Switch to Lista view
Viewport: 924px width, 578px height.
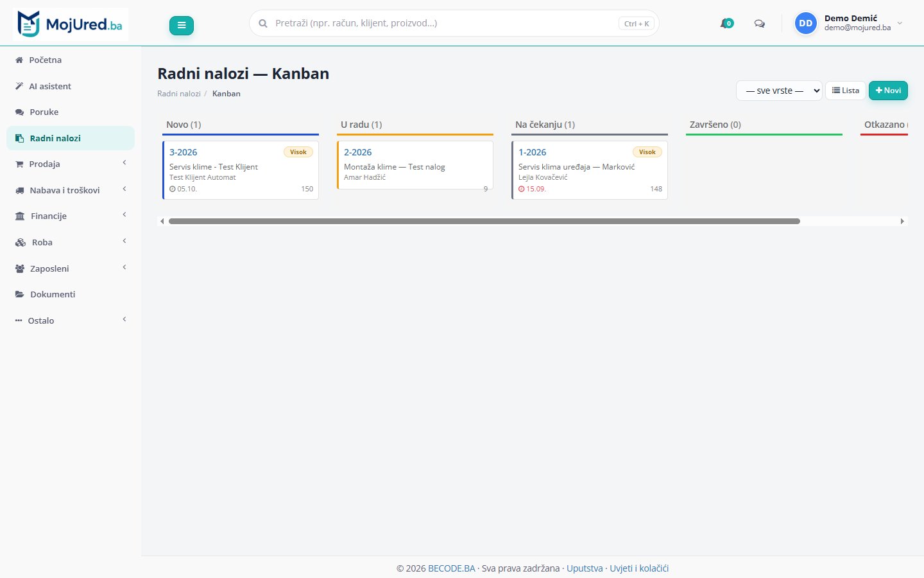(846, 91)
